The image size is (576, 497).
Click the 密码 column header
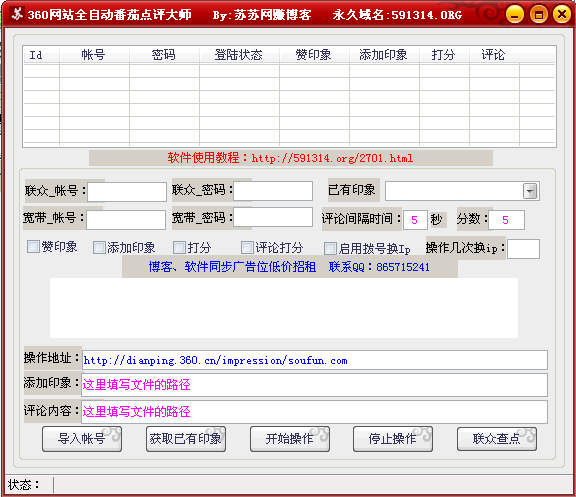click(x=164, y=55)
